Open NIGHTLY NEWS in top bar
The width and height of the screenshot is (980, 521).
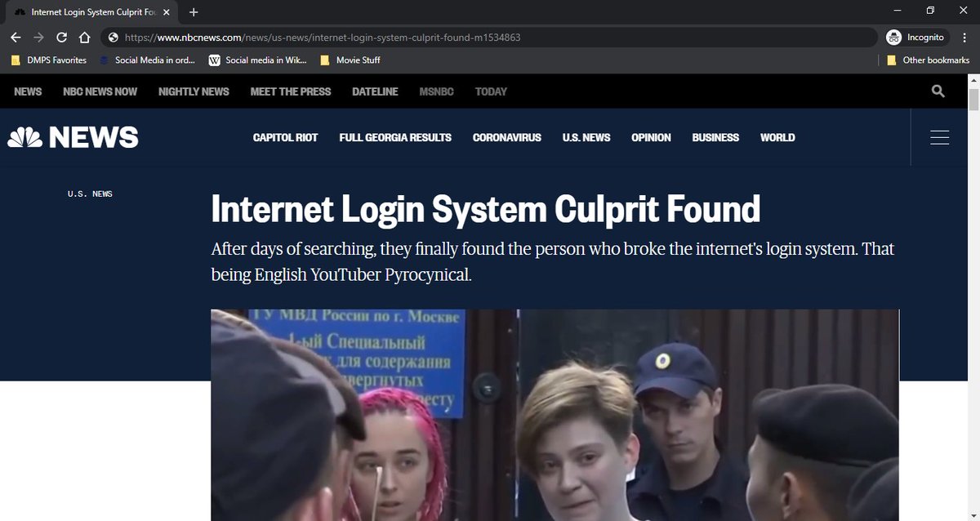tap(194, 91)
